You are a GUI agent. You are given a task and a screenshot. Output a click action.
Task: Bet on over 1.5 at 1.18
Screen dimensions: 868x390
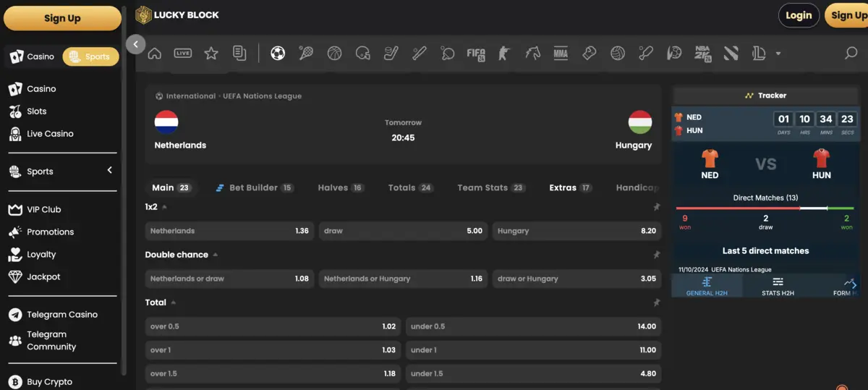(273, 373)
